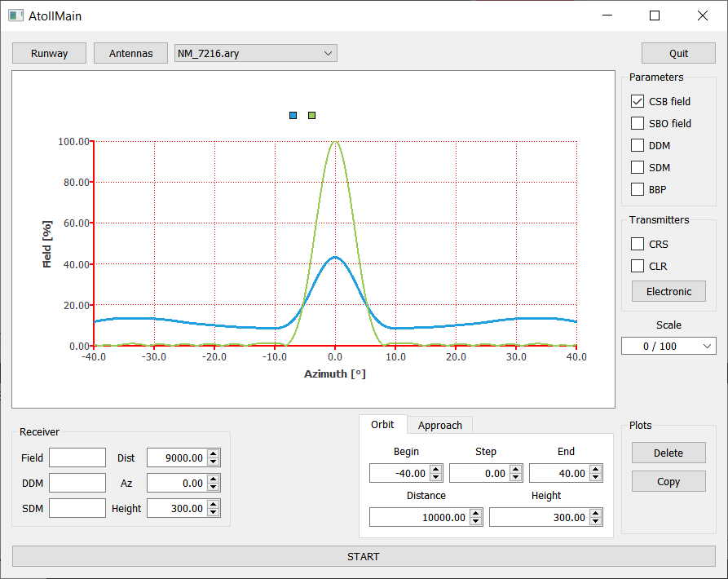This screenshot has height=579, width=728.
Task: Increase orbit End value with up arrow
Action: [596, 470]
